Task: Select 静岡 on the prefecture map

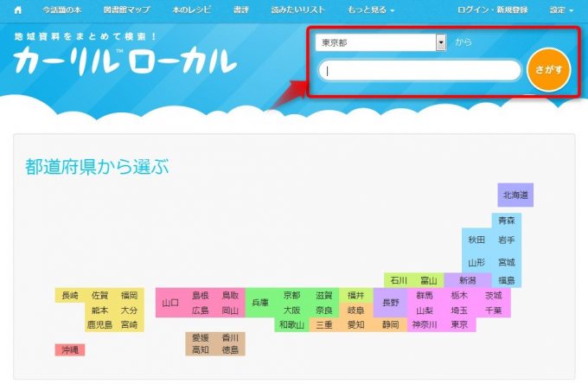Action: (390, 324)
